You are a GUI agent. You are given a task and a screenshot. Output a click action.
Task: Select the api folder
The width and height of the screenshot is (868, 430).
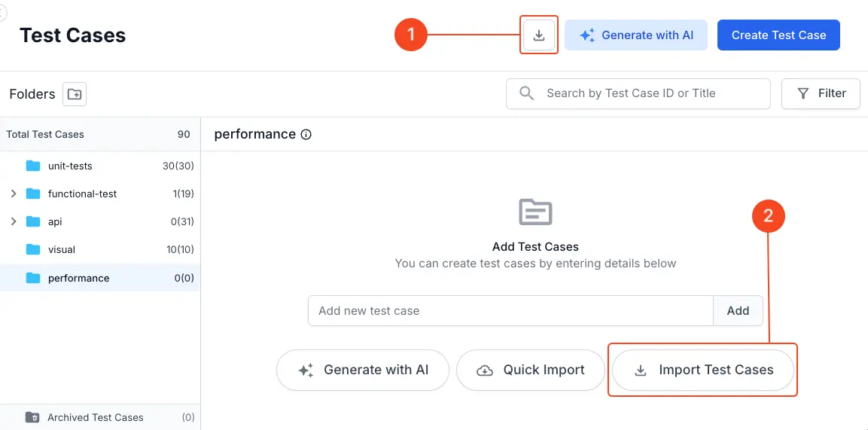(x=55, y=221)
